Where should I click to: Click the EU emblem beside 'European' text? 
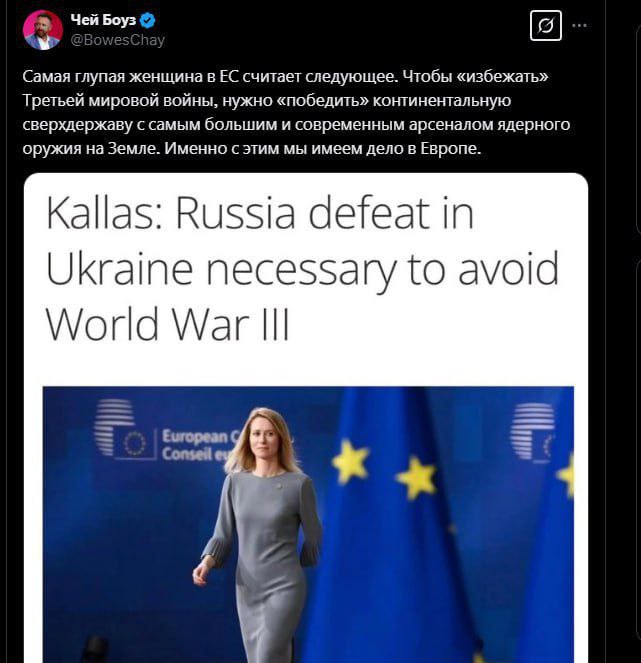tap(135, 444)
